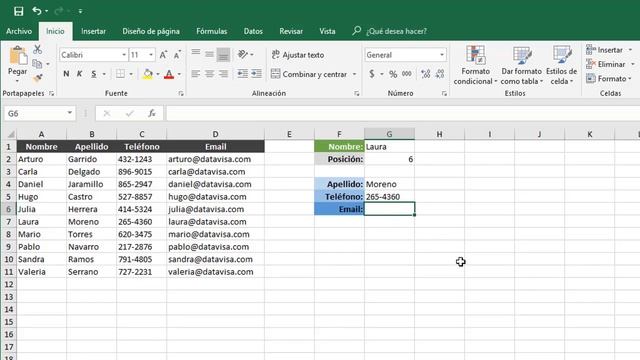Align text to middle vertically
Image resolution: width=640 pixels, height=360 pixels.
(209, 54)
